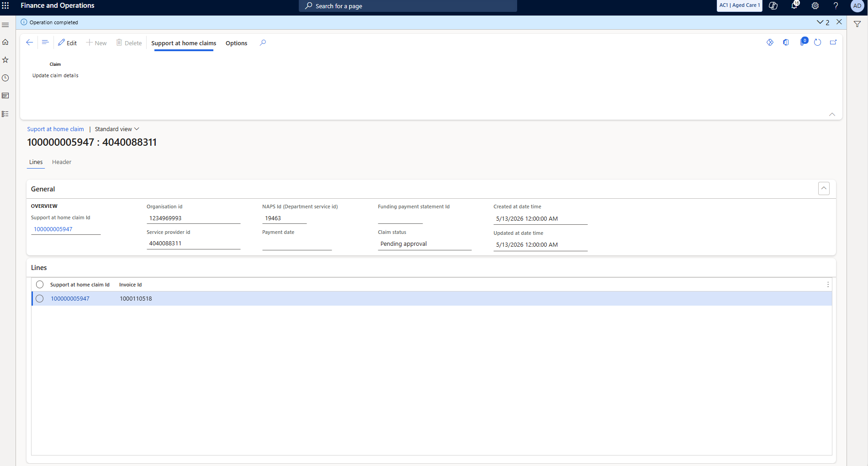Close the Operation completed message bar
The image size is (868, 466).
839,22
